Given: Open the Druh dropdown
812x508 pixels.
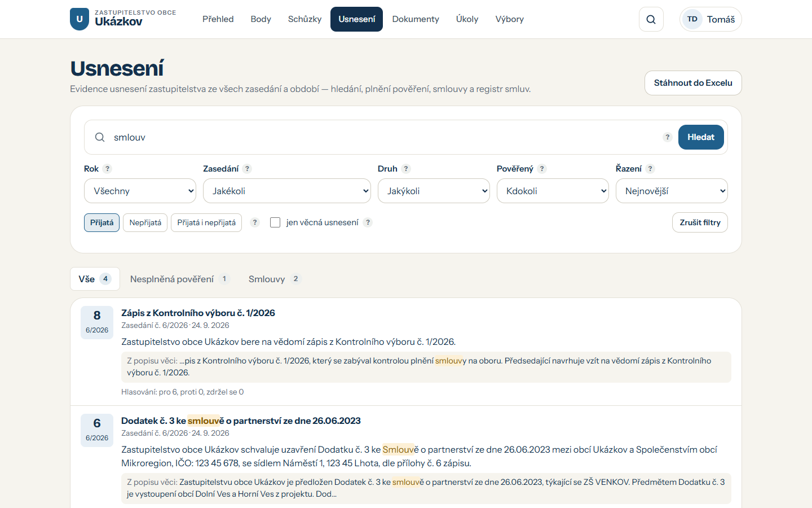Looking at the screenshot, I should click(434, 191).
